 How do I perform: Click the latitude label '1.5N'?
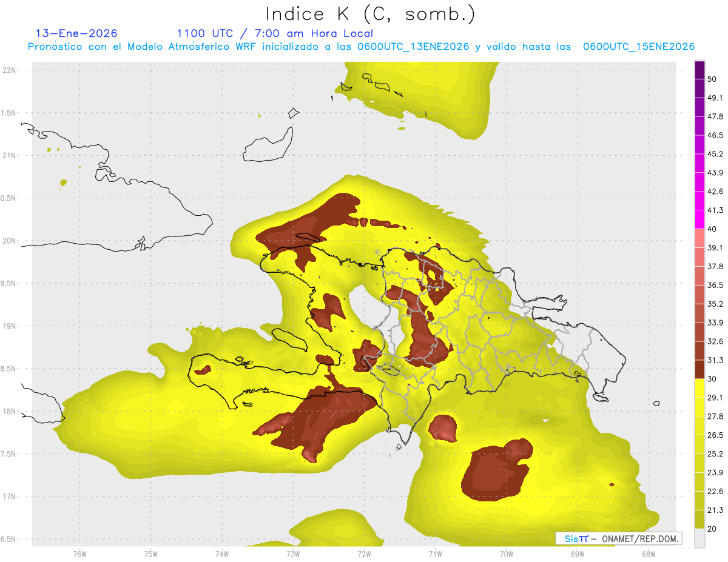9,113
